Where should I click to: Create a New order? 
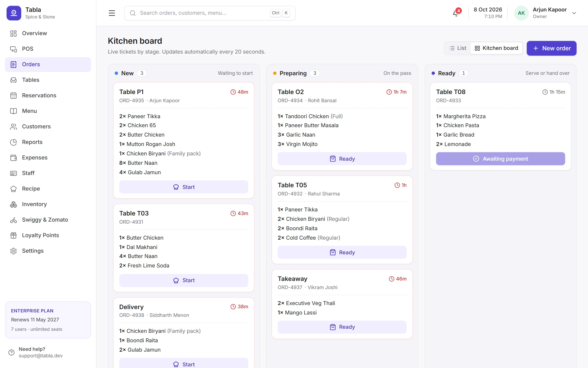coord(551,48)
